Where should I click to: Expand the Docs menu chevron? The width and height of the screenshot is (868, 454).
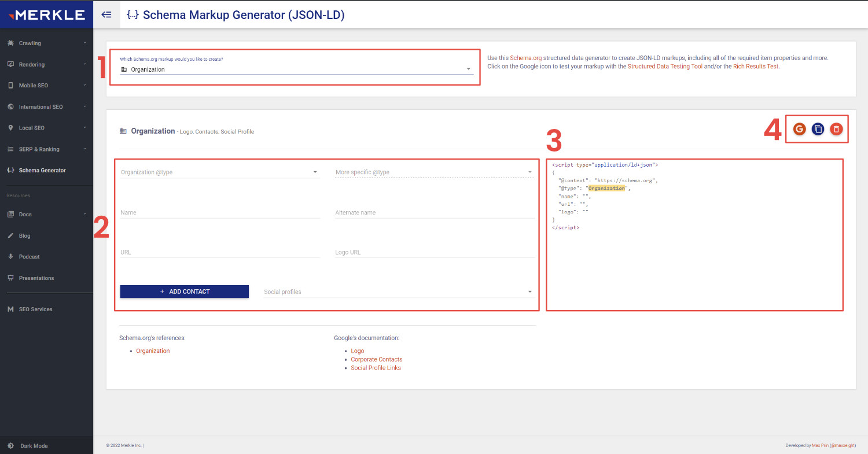click(x=84, y=214)
